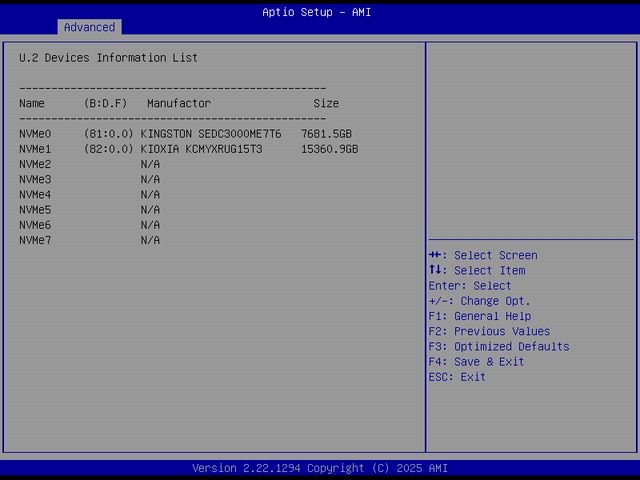Click the '+/-: Change Opt.' help line
The height and width of the screenshot is (480, 640).
pos(480,301)
